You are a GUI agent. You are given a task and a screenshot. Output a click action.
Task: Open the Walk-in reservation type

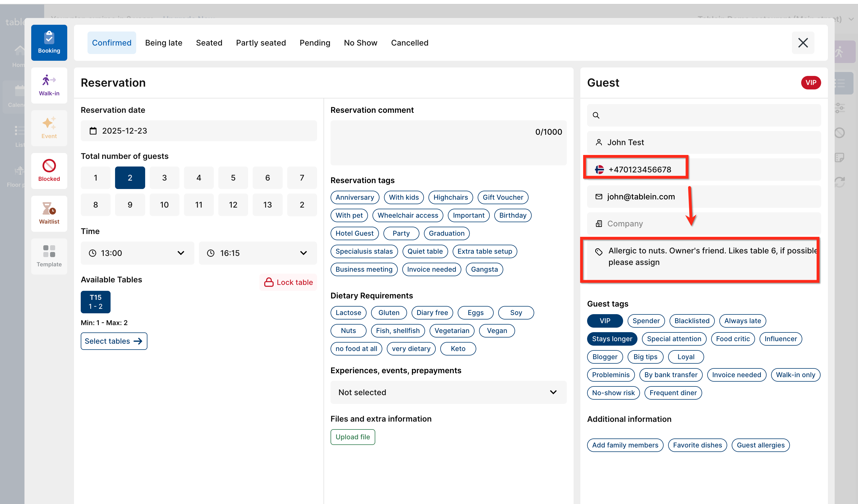49,85
